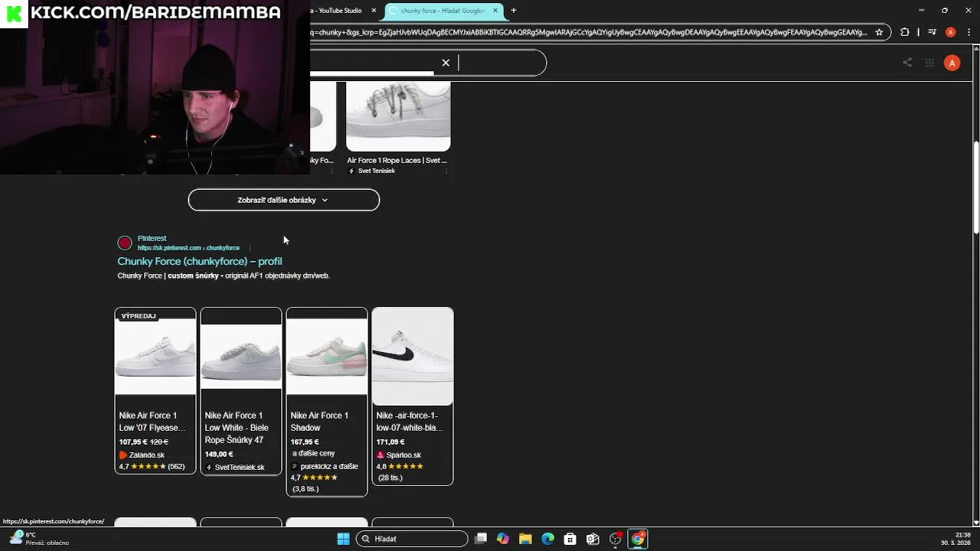Click the VÝPREDAJ sale badge

tap(139, 316)
